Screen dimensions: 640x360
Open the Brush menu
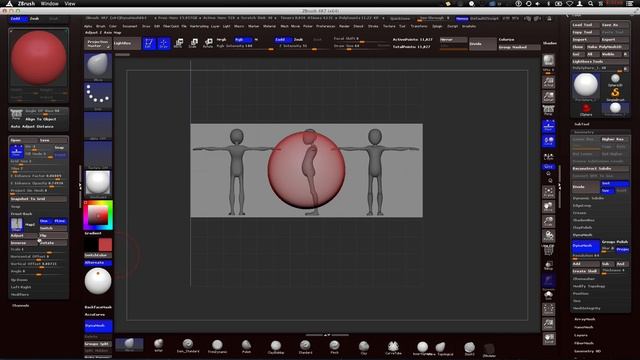[x=100, y=26]
